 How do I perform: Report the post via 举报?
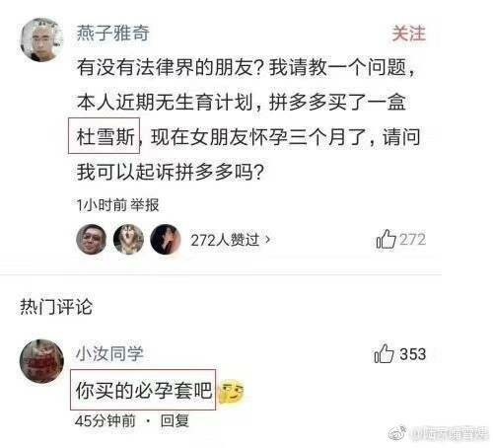[x=145, y=205]
